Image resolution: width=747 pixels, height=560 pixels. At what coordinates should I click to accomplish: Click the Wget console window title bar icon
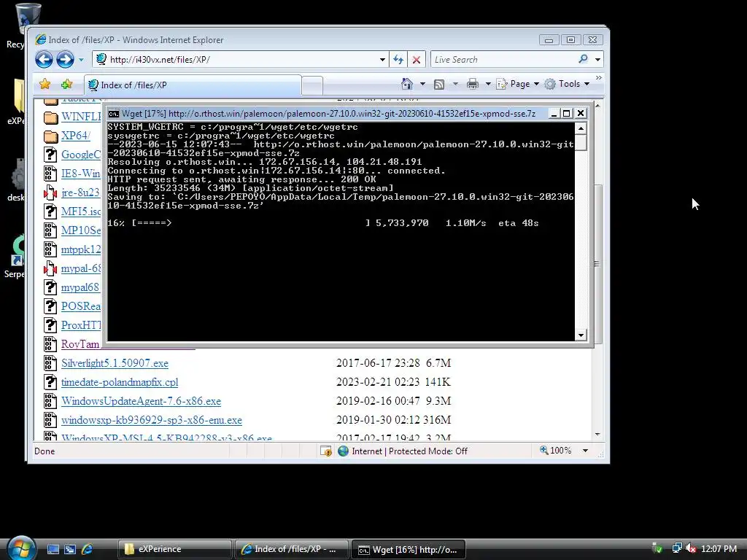113,114
